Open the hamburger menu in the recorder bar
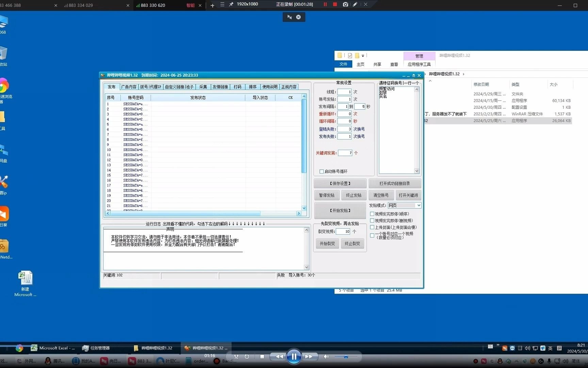 222,4
